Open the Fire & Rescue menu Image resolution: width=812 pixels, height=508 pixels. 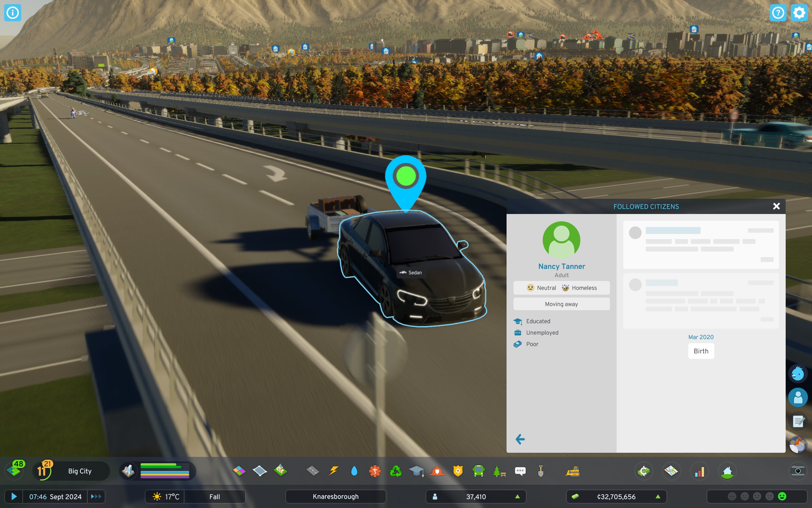pos(437,471)
